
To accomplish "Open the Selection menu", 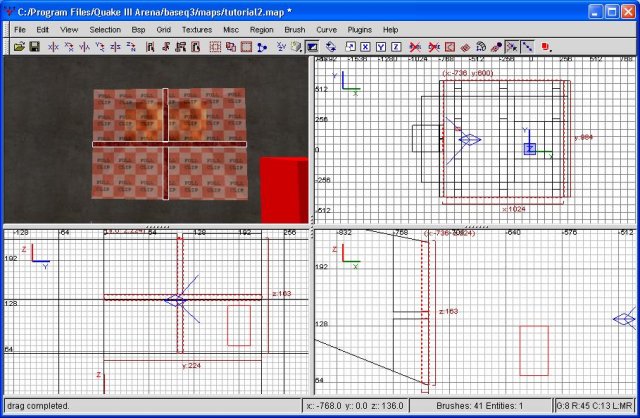I will [x=105, y=30].
